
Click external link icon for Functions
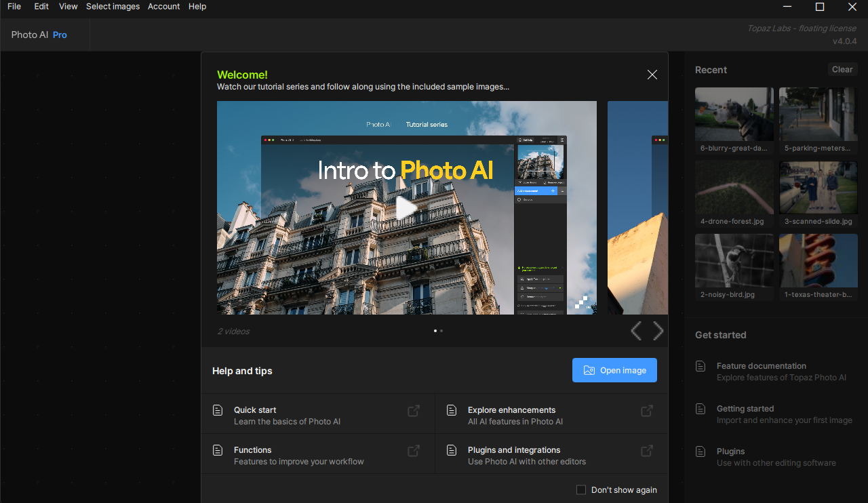(413, 451)
